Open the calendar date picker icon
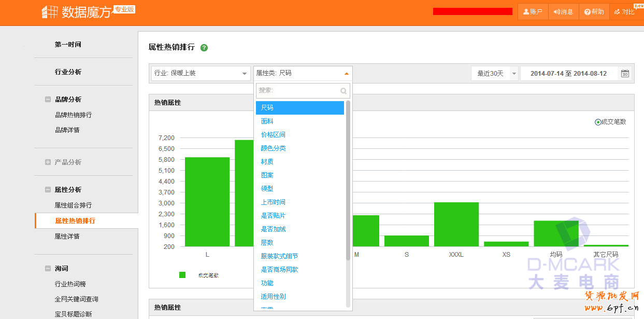The image size is (644, 319). 625,74
